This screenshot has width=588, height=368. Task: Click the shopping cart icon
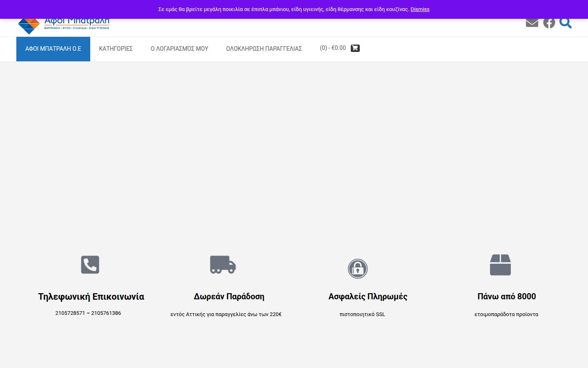pyautogui.click(x=355, y=48)
